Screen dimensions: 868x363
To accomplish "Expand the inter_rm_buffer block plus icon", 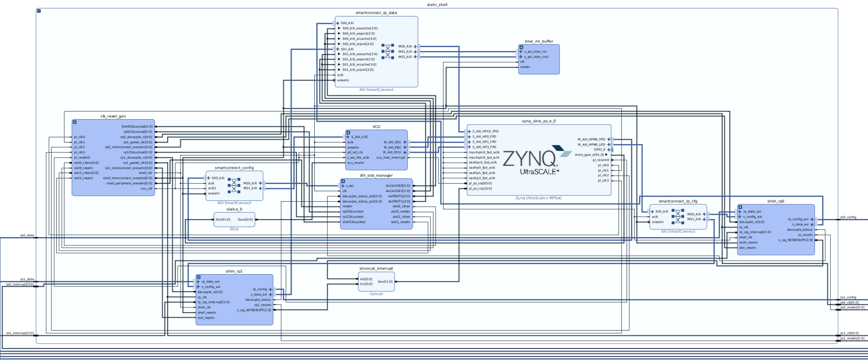I will [x=521, y=47].
